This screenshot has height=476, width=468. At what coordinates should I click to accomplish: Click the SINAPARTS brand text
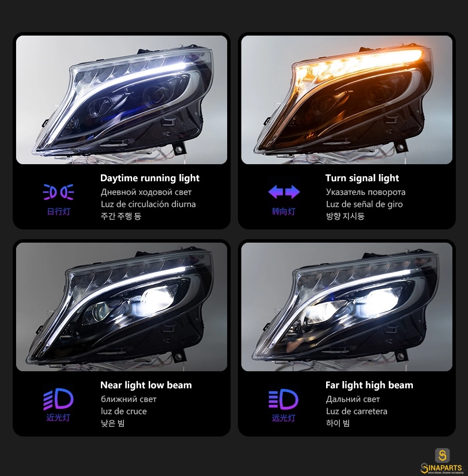pos(442,468)
